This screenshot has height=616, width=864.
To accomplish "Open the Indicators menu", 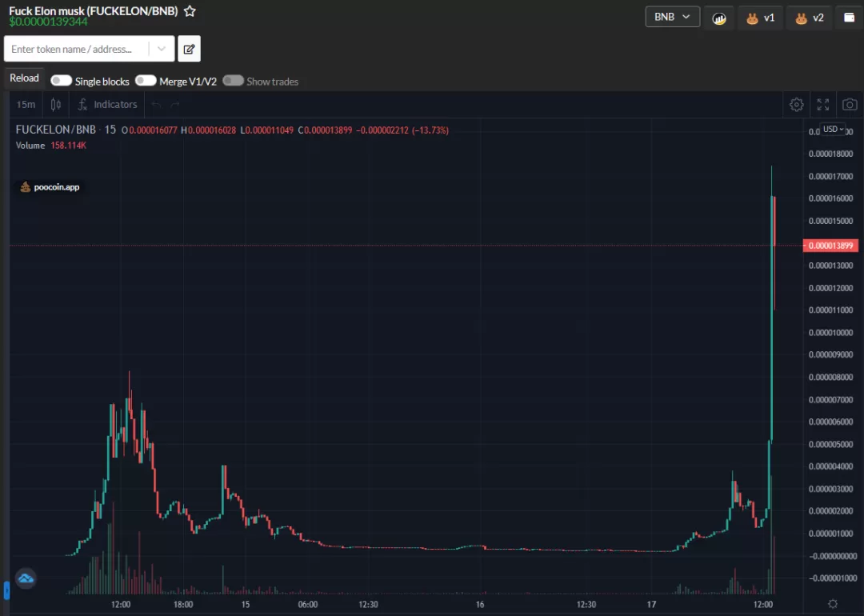I will click(x=107, y=104).
